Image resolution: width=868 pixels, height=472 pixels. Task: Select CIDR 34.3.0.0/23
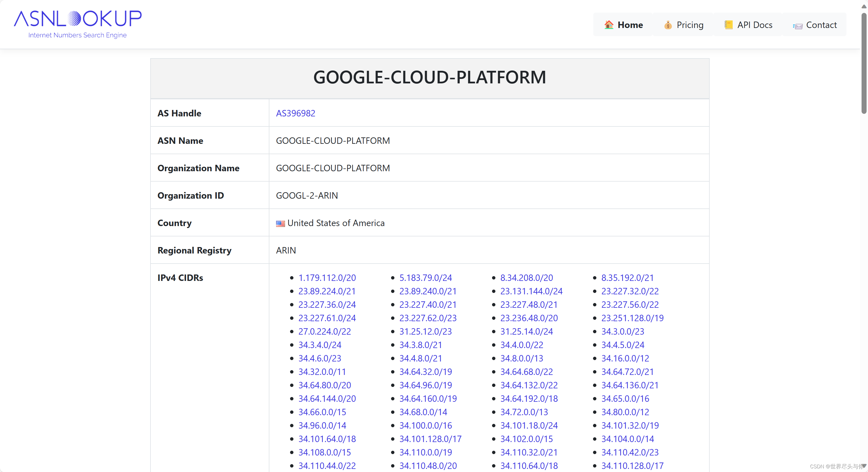(x=623, y=332)
